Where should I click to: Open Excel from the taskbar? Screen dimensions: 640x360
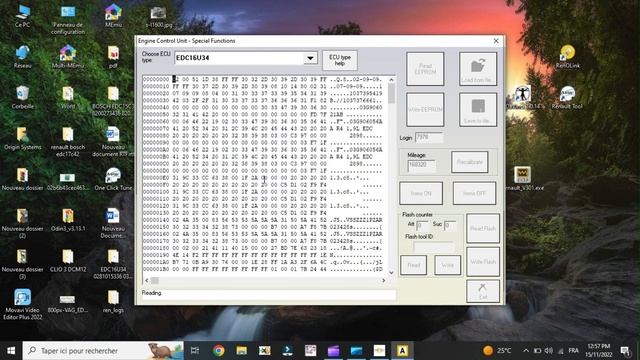pyautogui.click(x=264, y=351)
